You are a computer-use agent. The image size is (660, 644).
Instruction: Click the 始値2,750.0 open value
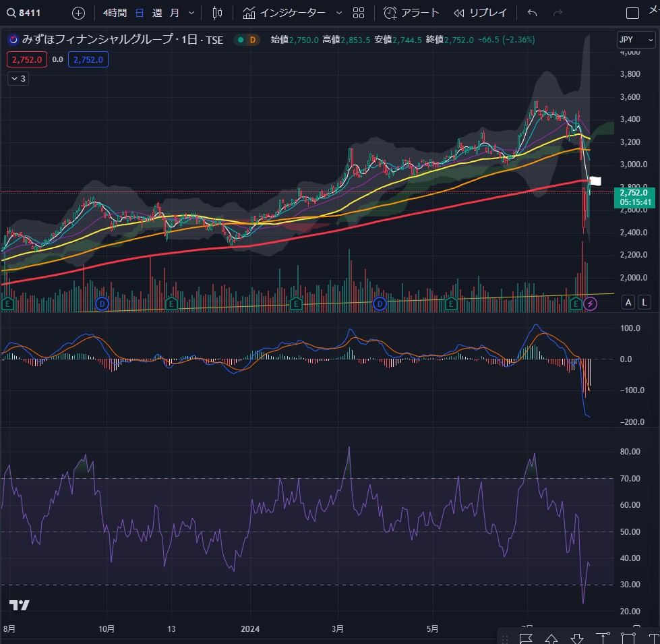click(x=295, y=40)
